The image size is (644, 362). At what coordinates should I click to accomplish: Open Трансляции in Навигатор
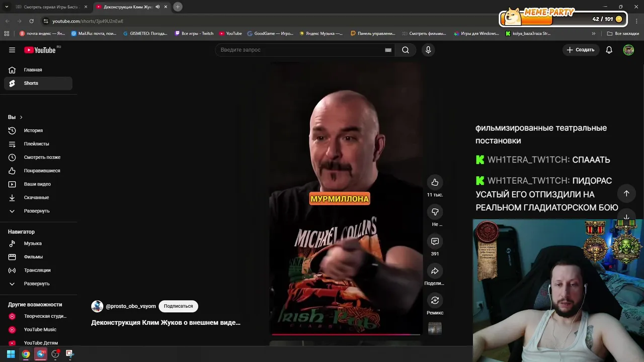pyautogui.click(x=38, y=270)
